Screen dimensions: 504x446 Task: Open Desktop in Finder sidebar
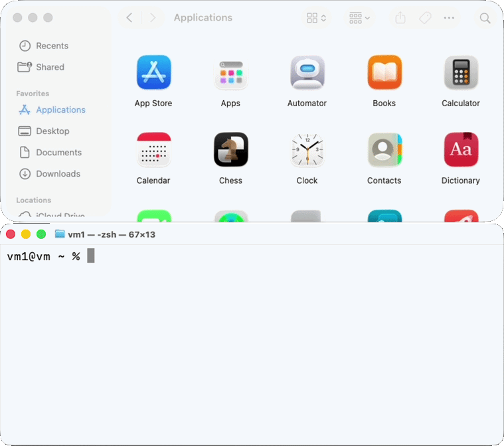44,131
